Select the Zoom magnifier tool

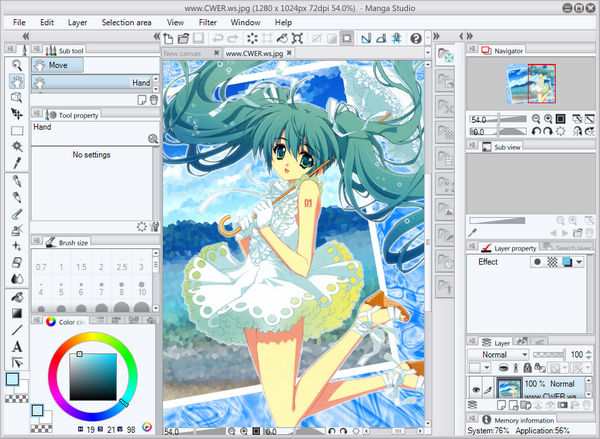16,65
